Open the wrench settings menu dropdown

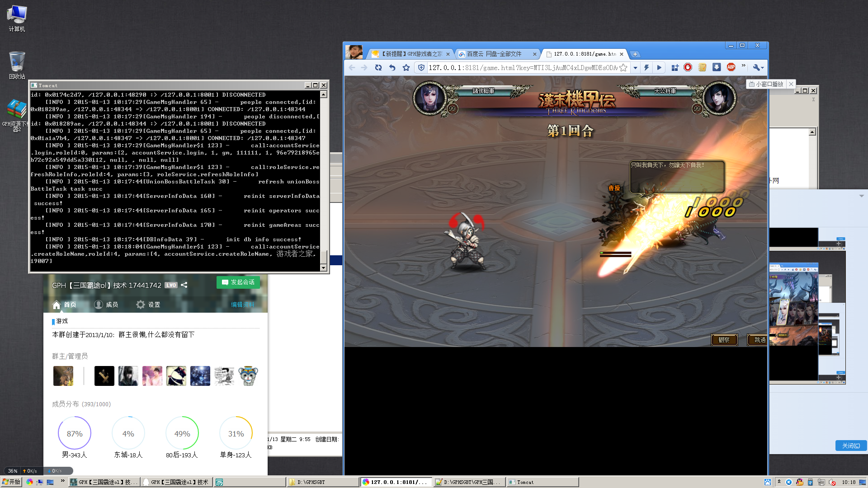pyautogui.click(x=759, y=68)
